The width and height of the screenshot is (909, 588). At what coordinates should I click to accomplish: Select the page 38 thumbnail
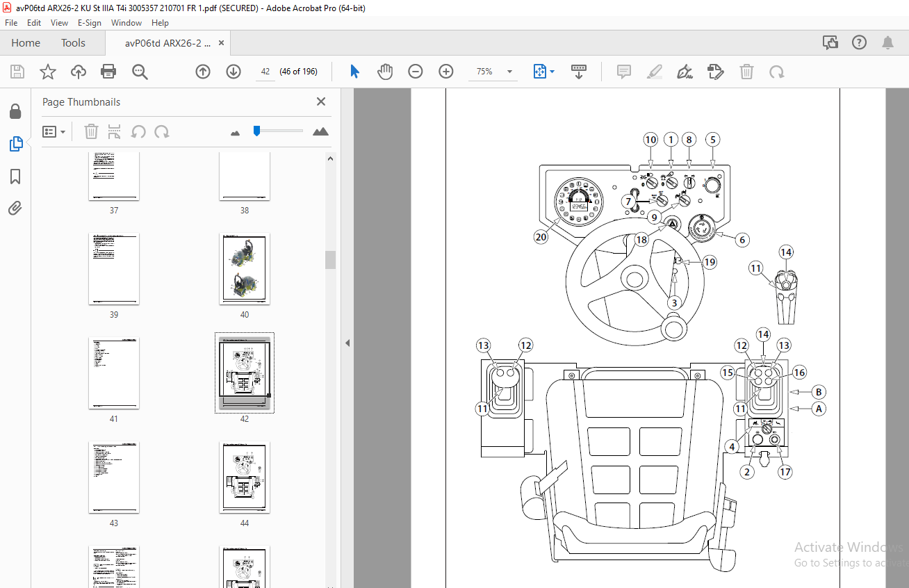[x=245, y=176]
